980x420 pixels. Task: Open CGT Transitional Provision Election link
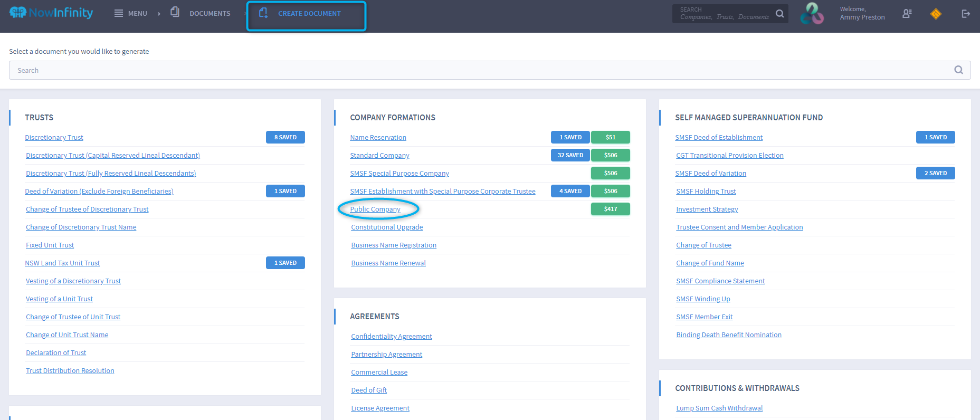pos(730,155)
